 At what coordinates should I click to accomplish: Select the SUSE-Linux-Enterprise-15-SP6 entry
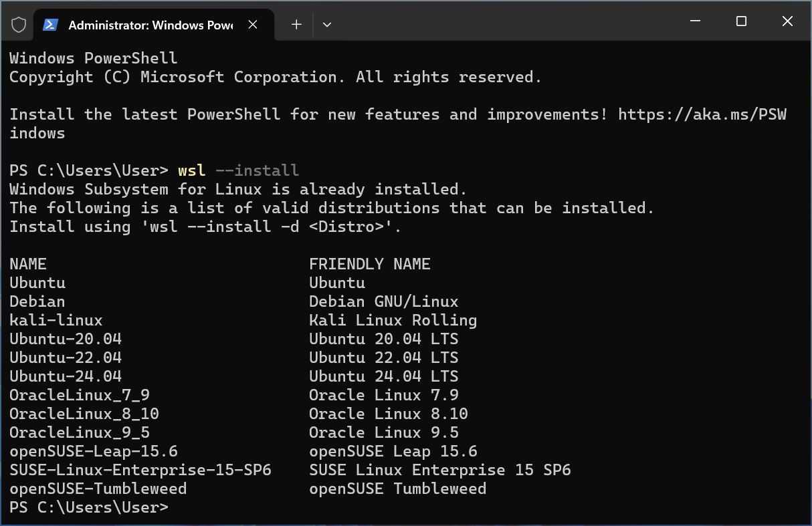pos(140,470)
